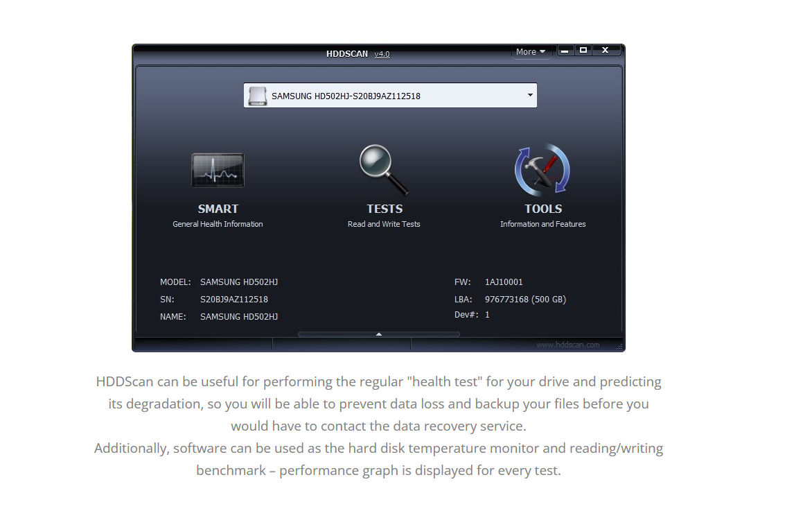Maximize the HDDScan window
The width and height of the screenshot is (812, 509).
(x=583, y=51)
